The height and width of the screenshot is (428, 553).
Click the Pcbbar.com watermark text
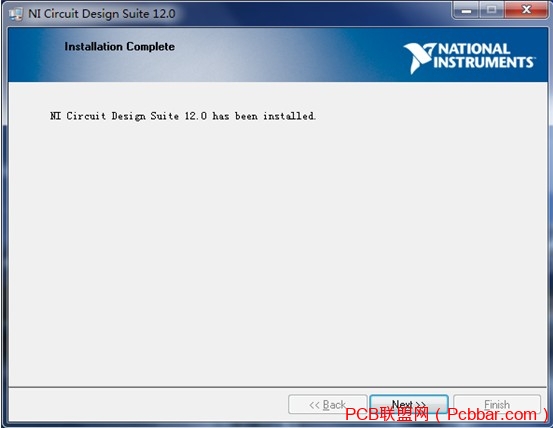pyautogui.click(x=492, y=414)
